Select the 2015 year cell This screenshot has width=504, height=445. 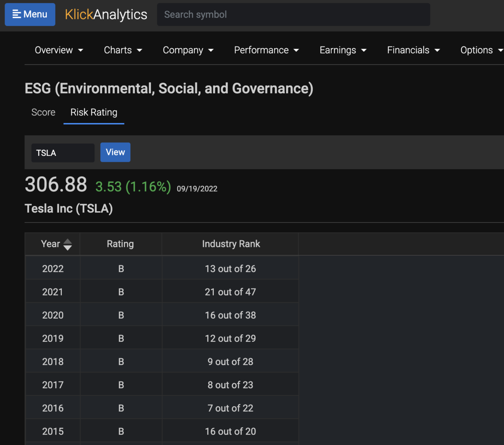pos(53,431)
